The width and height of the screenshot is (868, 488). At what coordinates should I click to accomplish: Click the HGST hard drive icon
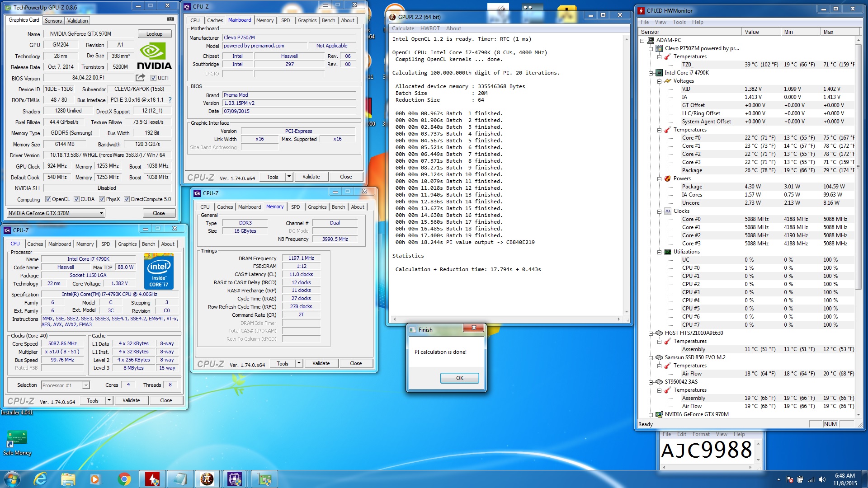pyautogui.click(x=659, y=333)
